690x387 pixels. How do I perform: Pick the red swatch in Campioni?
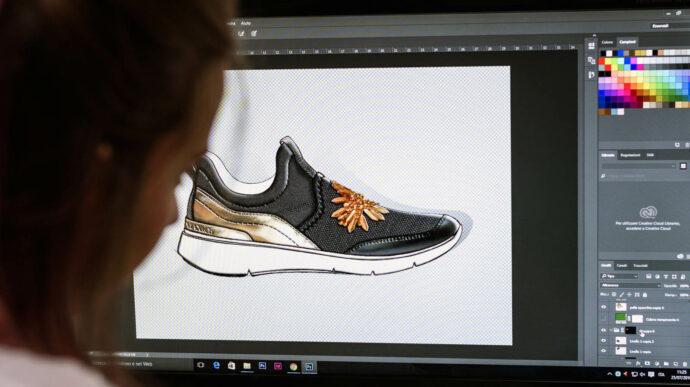(x=602, y=62)
